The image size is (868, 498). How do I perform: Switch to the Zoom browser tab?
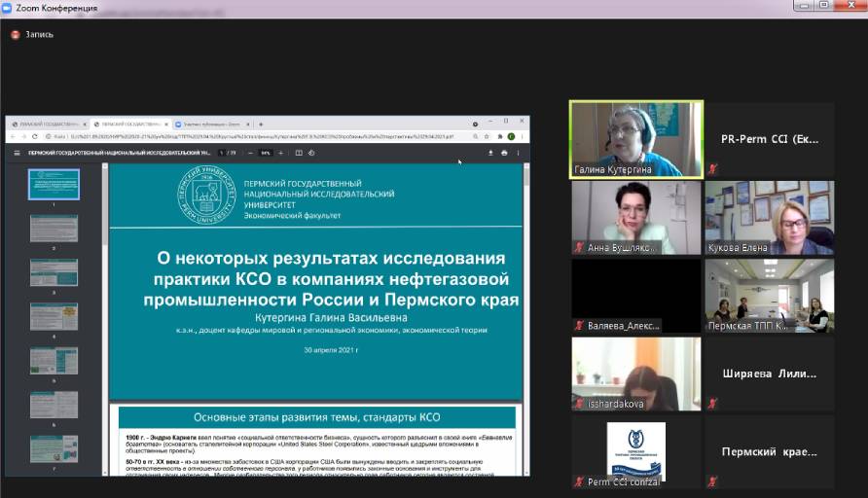[209, 124]
